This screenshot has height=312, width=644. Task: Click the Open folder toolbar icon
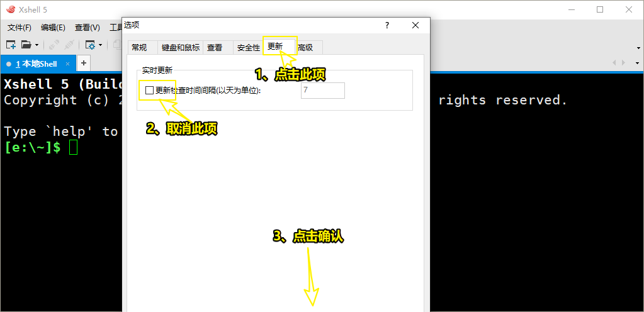click(26, 44)
